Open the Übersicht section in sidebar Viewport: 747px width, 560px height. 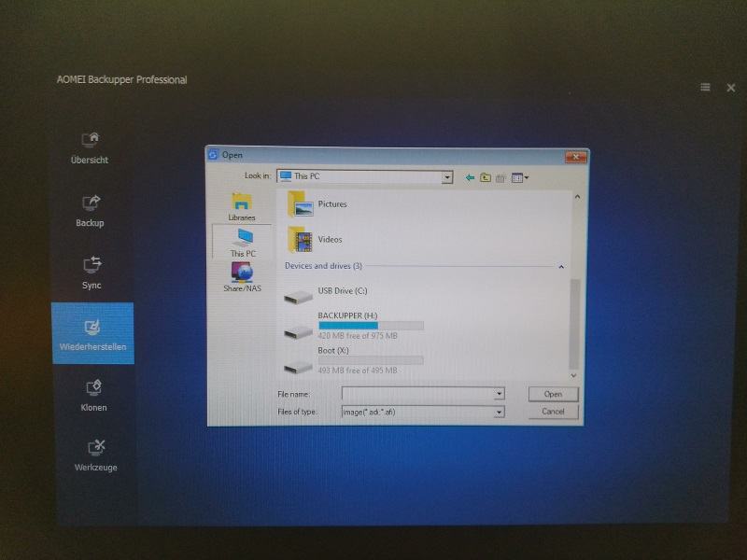click(x=90, y=148)
